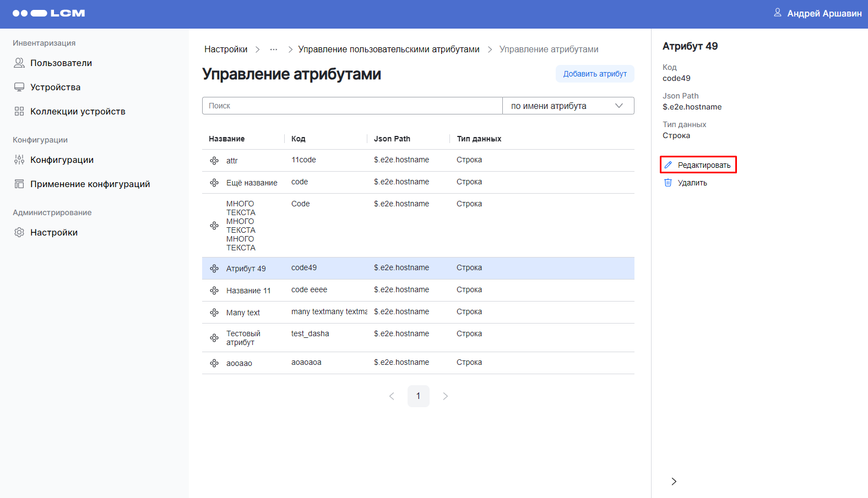Go to next page arrow in pagination
868x498 pixels.
tap(445, 396)
